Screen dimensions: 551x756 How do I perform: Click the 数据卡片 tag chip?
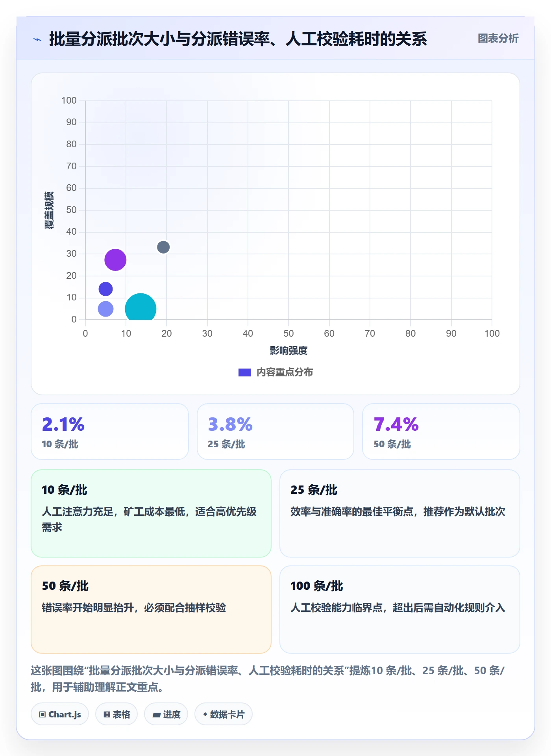click(224, 714)
